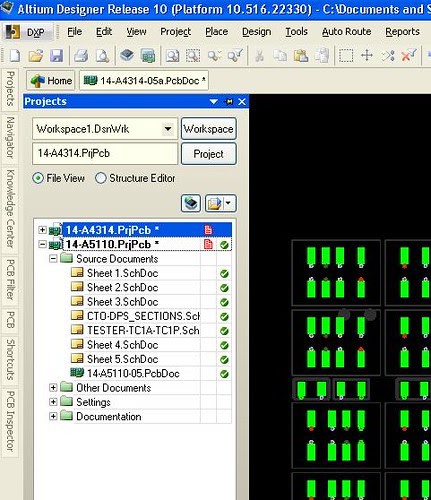Click the Save floppy disk icon

(57, 56)
